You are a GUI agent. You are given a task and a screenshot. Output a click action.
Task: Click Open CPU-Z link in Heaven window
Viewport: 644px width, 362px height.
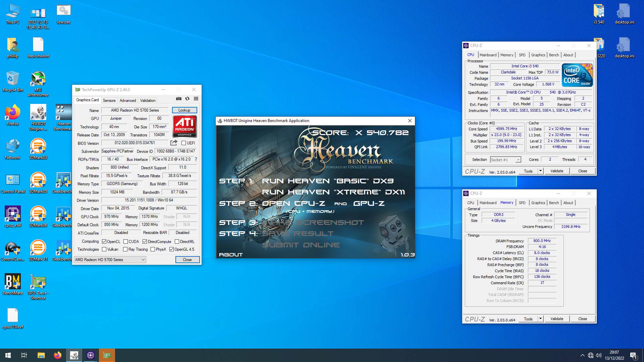coord(293,203)
